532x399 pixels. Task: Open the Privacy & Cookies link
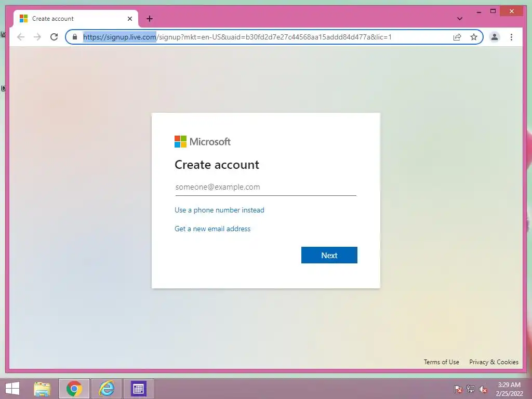(494, 362)
